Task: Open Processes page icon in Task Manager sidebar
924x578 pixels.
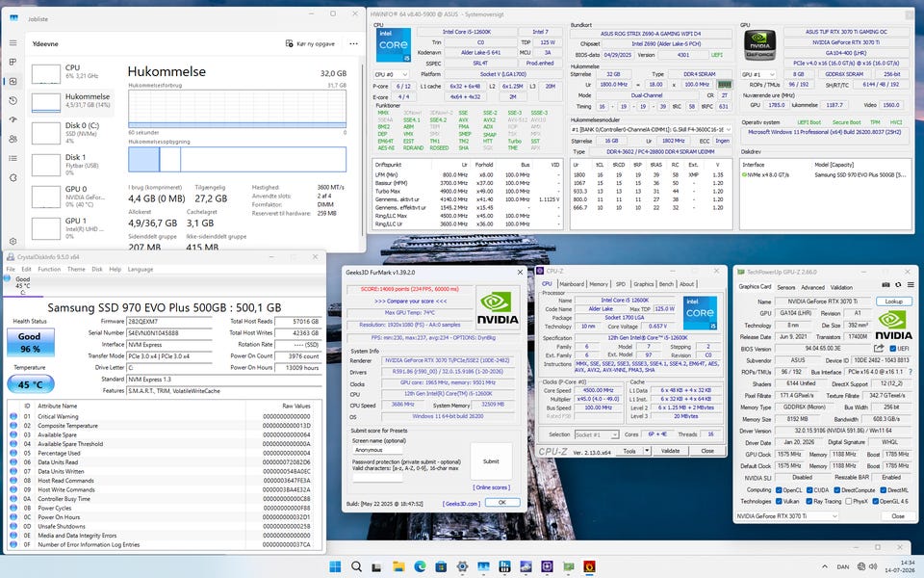Action: [x=13, y=62]
